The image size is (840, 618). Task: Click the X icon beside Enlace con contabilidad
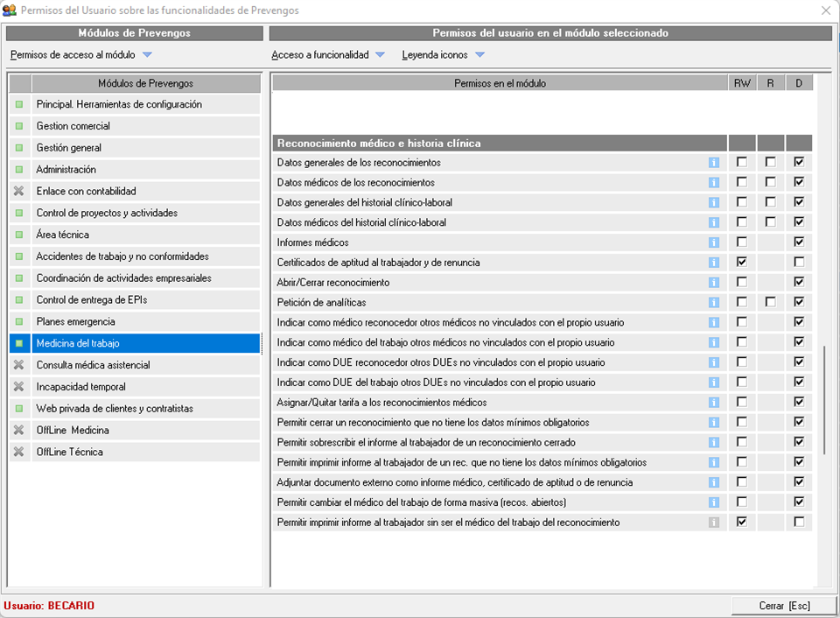(x=19, y=191)
